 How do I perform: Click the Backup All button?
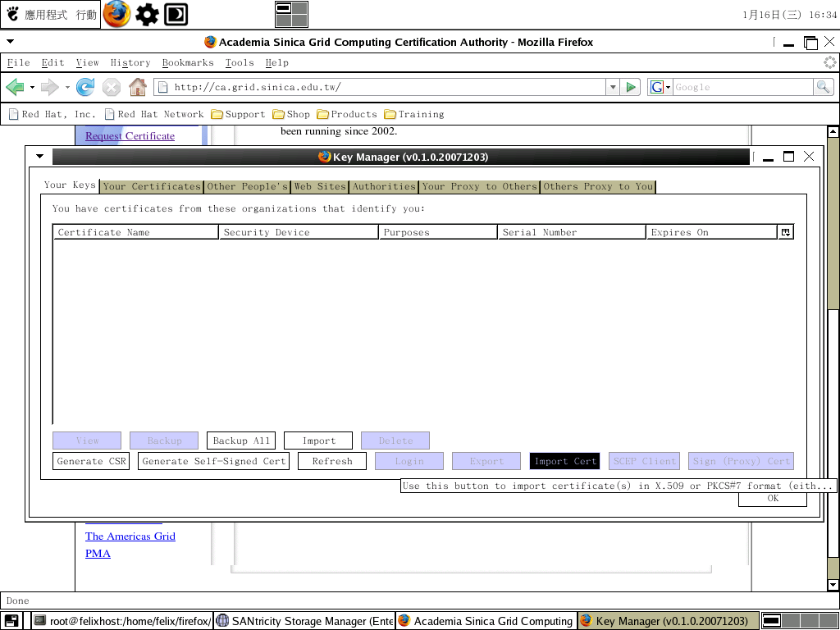point(241,441)
